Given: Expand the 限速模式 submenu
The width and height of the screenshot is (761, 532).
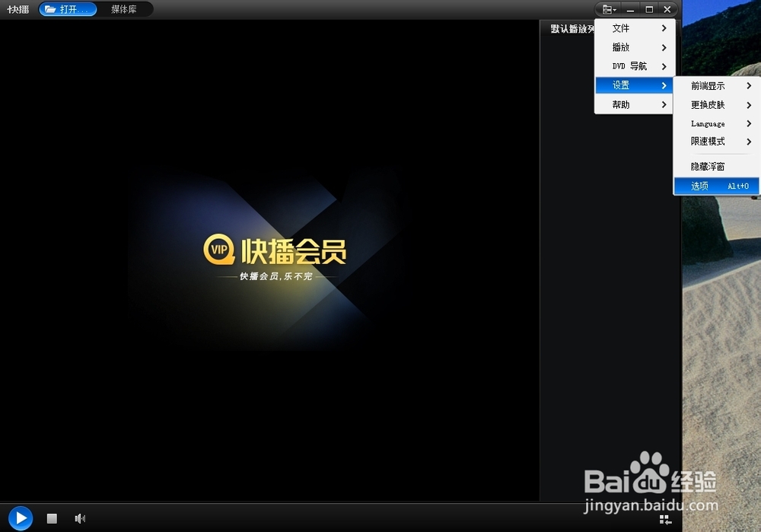Looking at the screenshot, I should [716, 142].
